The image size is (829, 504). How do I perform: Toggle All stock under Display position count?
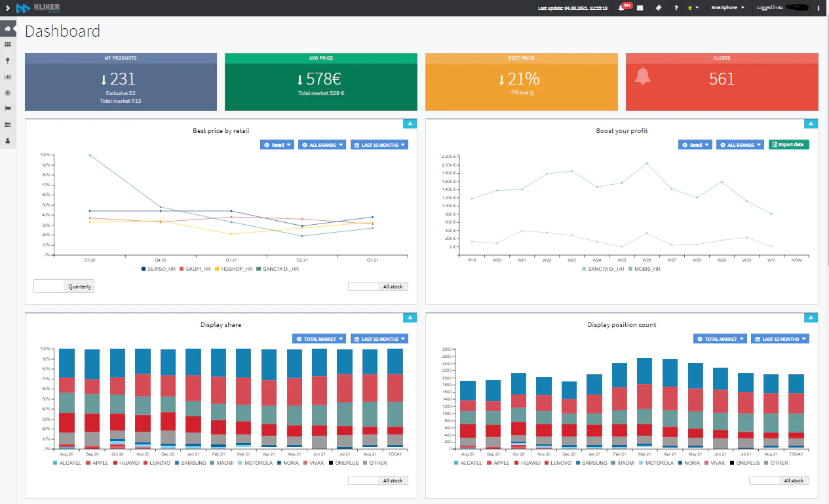tap(779, 480)
